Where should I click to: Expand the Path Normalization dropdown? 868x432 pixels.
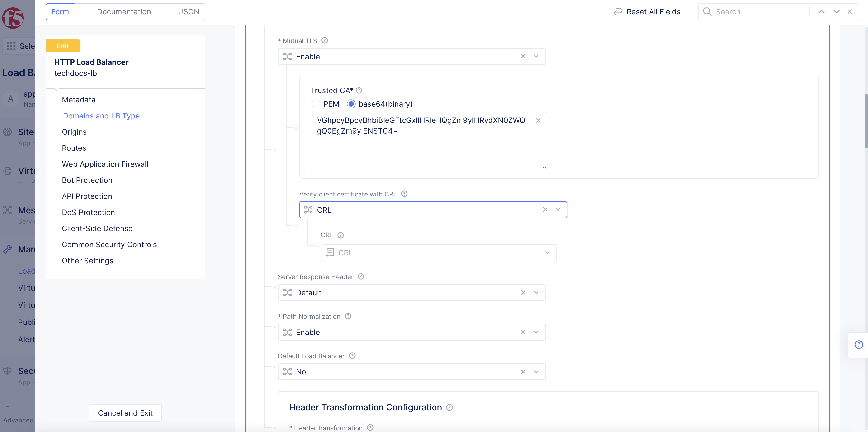pos(536,332)
